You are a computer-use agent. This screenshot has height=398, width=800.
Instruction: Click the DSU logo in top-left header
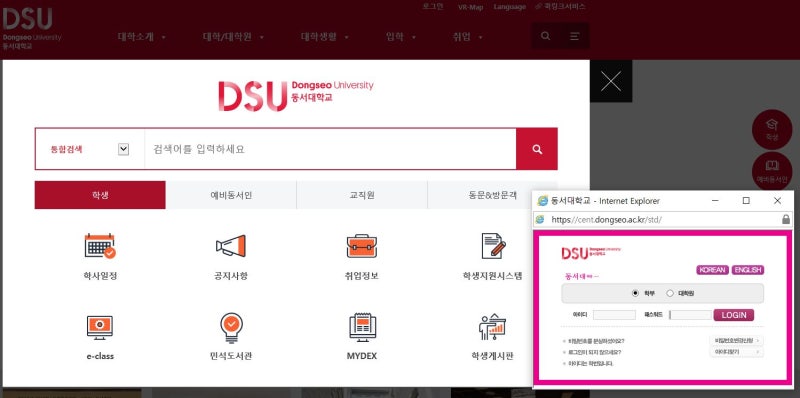[32, 29]
